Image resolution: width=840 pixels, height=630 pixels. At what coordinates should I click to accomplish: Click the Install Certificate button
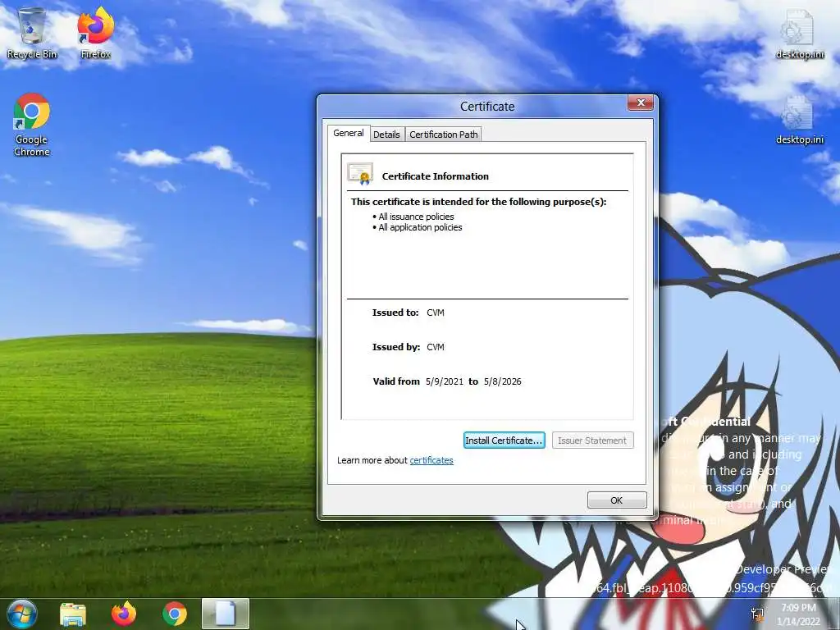tap(504, 441)
